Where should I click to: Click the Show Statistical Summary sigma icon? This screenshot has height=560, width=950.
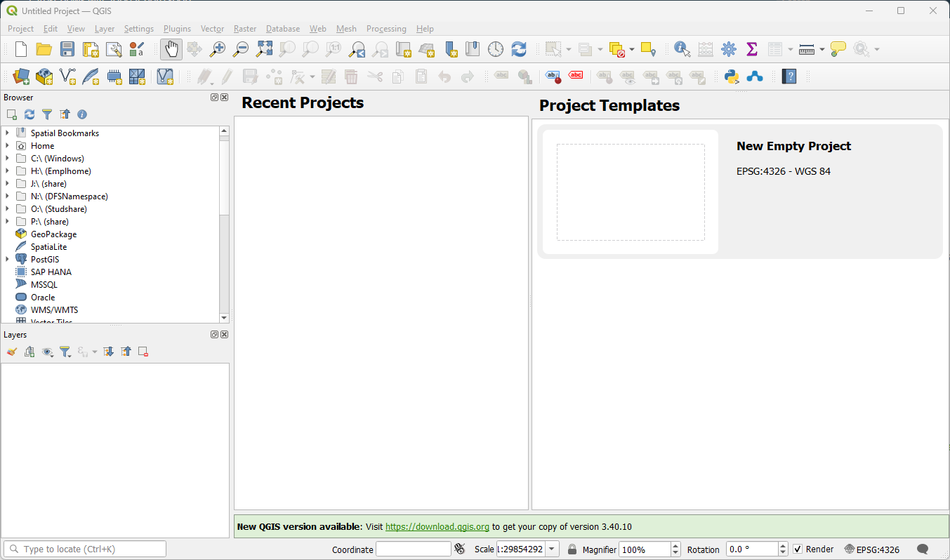752,49
